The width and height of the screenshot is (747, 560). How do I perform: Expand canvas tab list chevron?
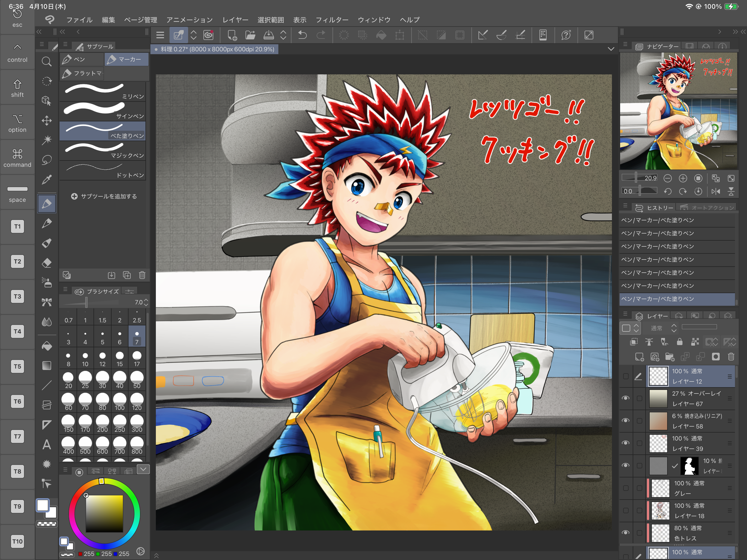pyautogui.click(x=611, y=49)
